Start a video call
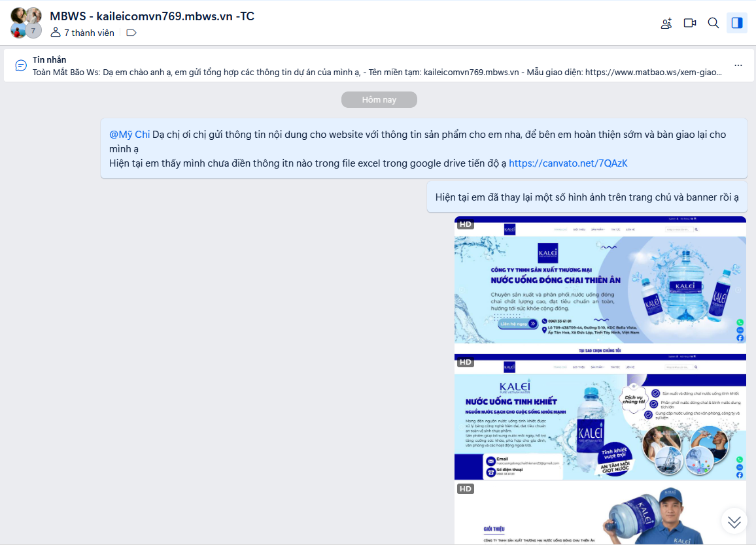 690,23
